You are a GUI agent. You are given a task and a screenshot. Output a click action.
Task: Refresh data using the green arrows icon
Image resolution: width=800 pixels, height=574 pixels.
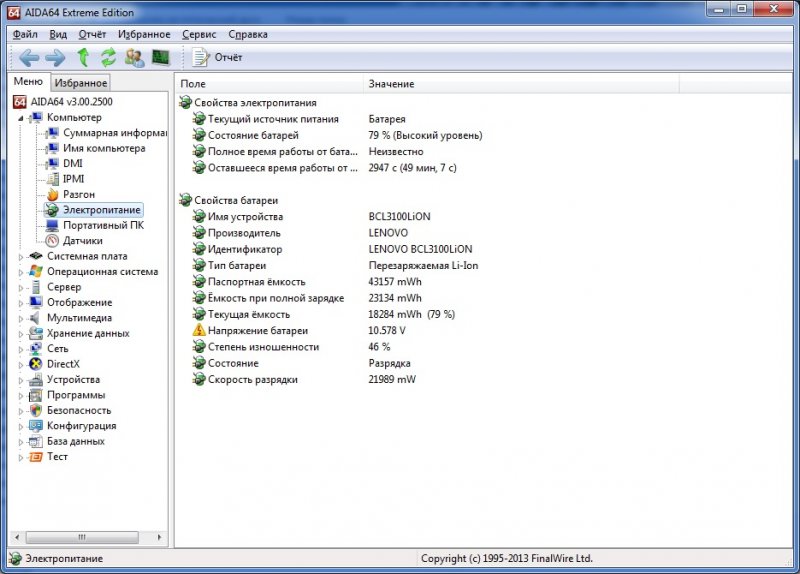(108, 57)
